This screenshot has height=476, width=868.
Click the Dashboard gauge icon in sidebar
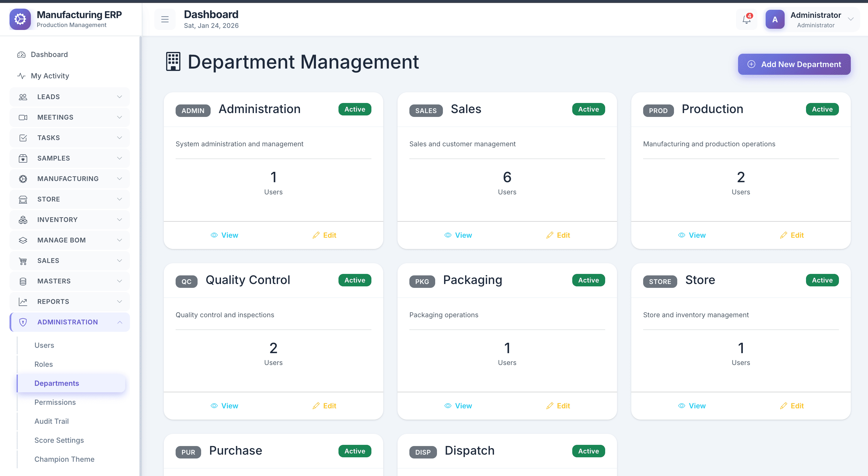click(x=22, y=55)
